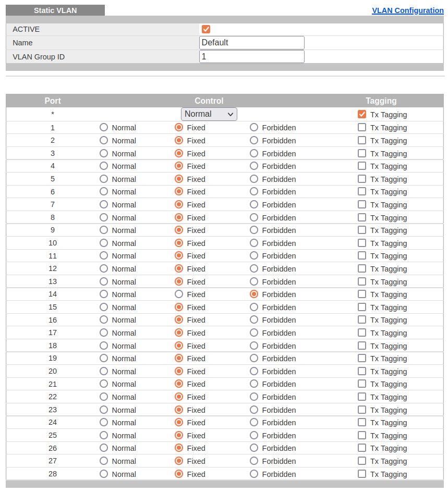
Task: Select Forbidden for port 6
Action: click(x=253, y=191)
